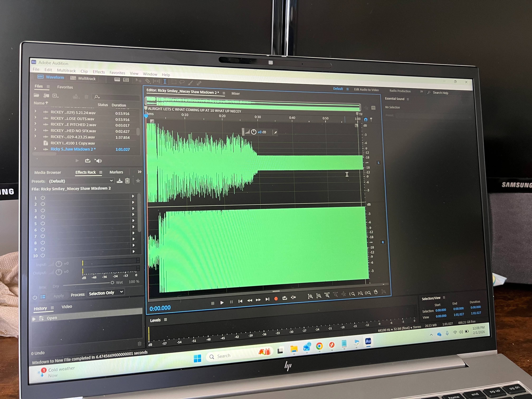The height and width of the screenshot is (399, 532).
Task: Click the Skip Selection transport icon
Action: [293, 298]
